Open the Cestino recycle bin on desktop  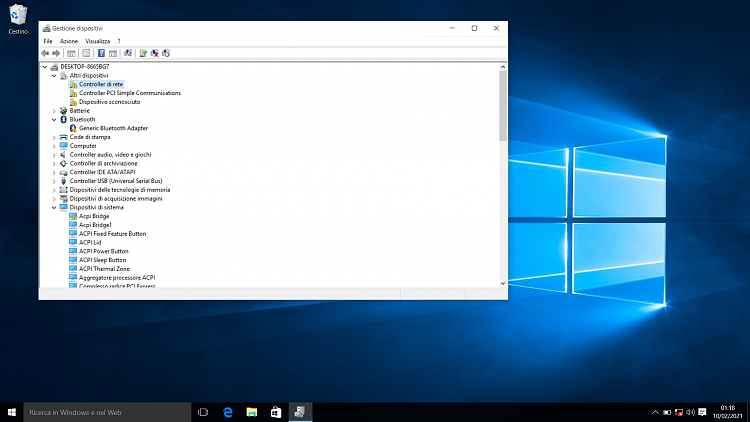18,19
